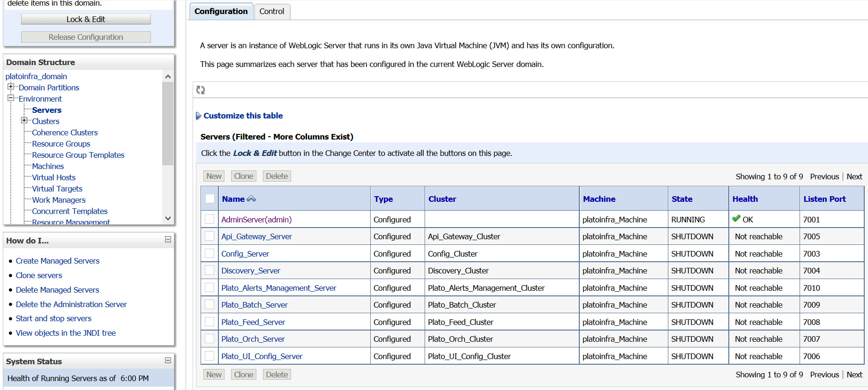
Task: Switch to the Control tab
Action: pyautogui.click(x=272, y=11)
